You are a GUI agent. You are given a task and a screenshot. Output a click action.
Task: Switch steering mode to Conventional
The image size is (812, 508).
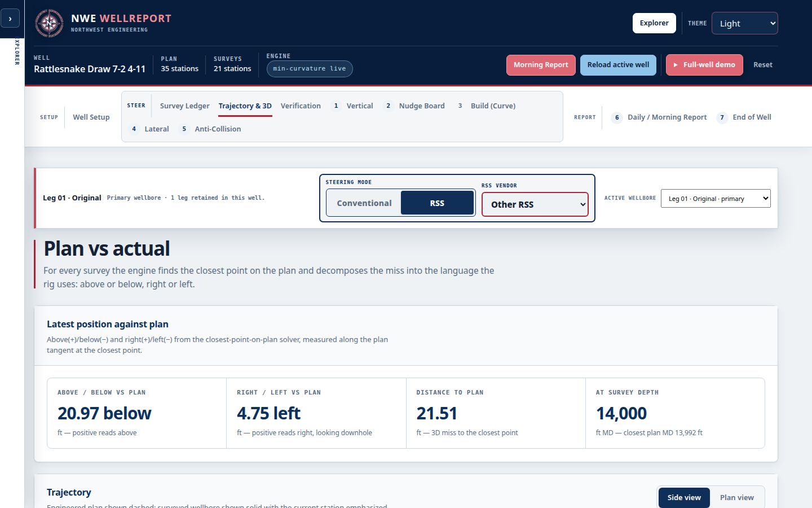[364, 203]
